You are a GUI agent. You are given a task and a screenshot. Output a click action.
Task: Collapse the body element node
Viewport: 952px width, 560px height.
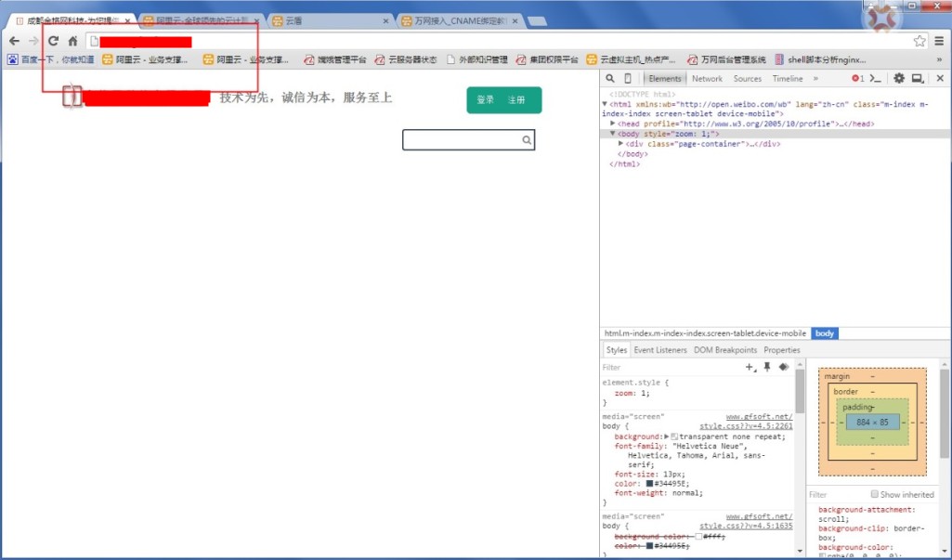click(613, 134)
